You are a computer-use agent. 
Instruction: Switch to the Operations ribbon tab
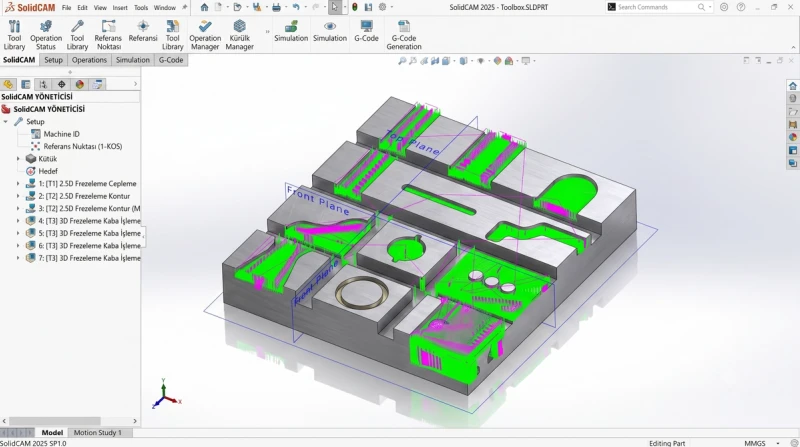pos(89,60)
